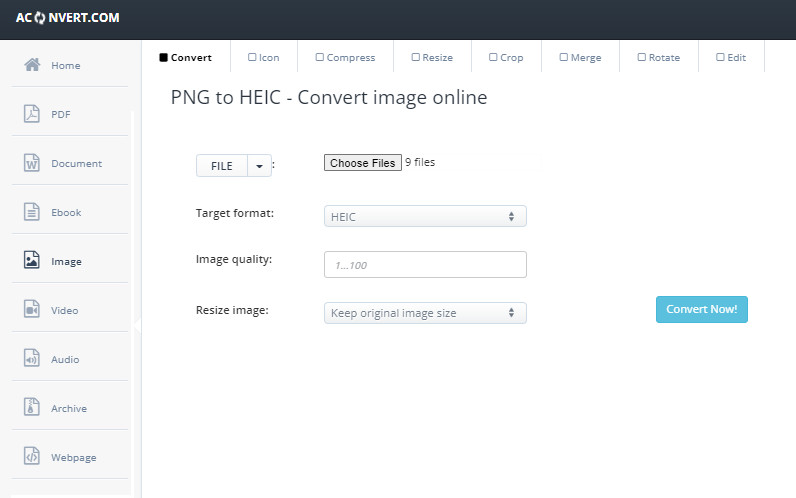Viewport: 796px width, 498px height.
Task: Click the Choose Files button
Action: (x=362, y=163)
